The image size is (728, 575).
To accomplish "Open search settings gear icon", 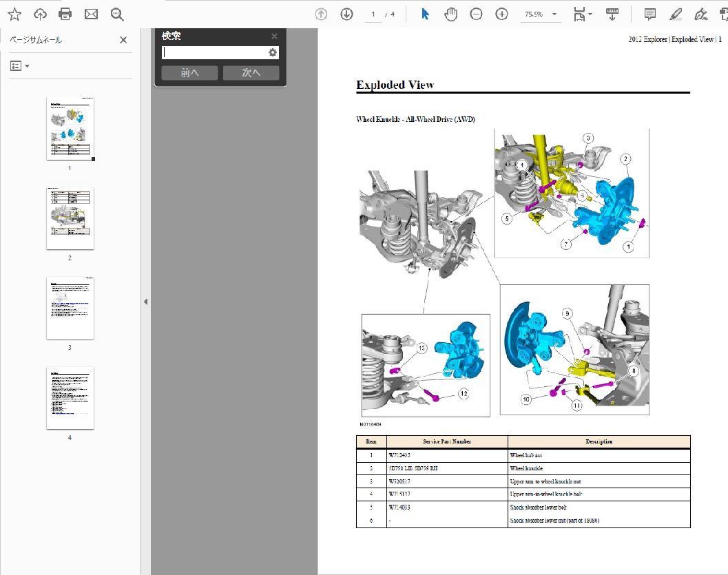I will click(x=273, y=52).
